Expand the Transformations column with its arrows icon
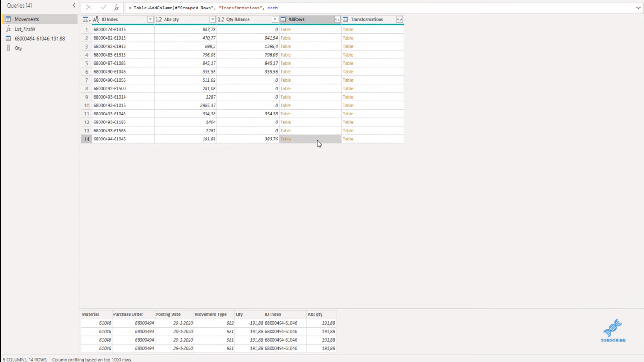Screen dimensions: 644x362 pos(399,19)
